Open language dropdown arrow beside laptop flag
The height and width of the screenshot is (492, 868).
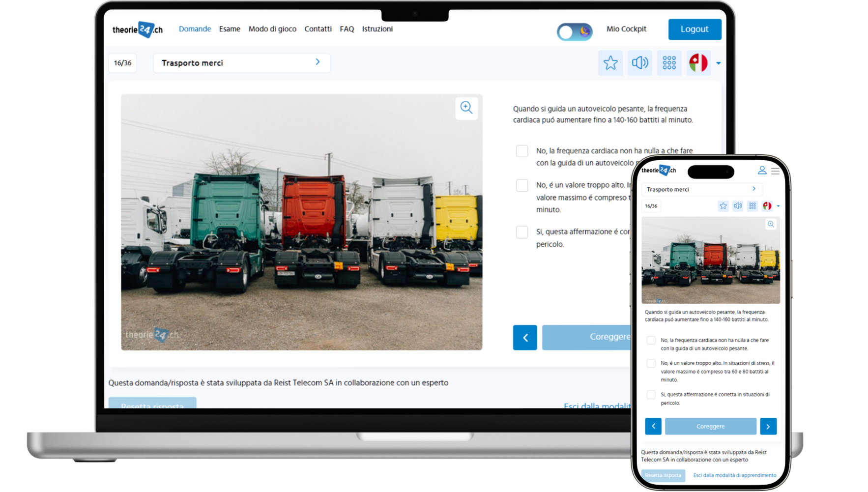(x=719, y=63)
